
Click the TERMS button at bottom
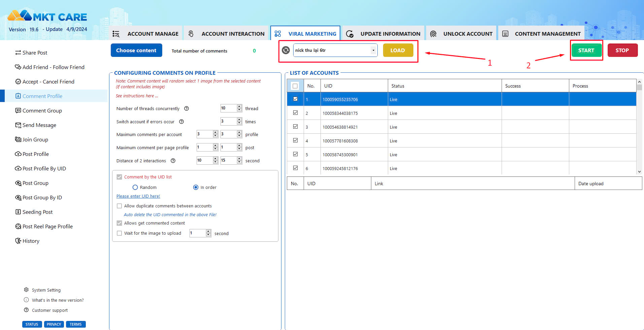[x=76, y=324]
